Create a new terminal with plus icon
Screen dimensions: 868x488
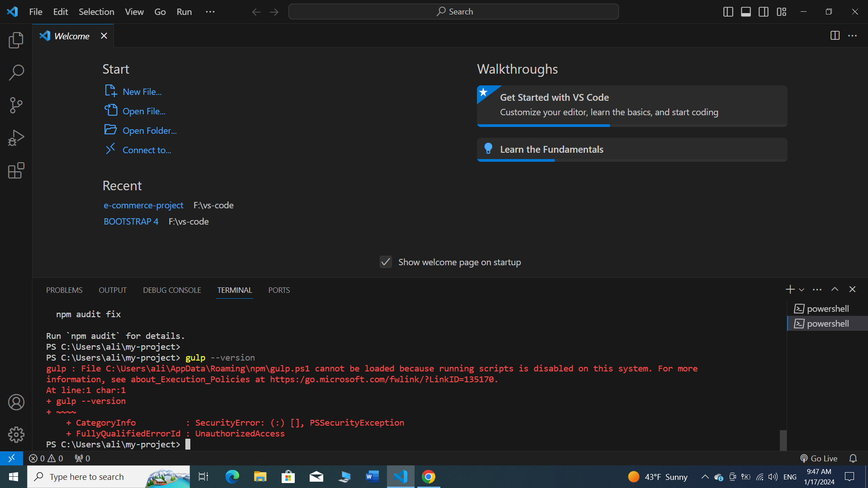[790, 289]
